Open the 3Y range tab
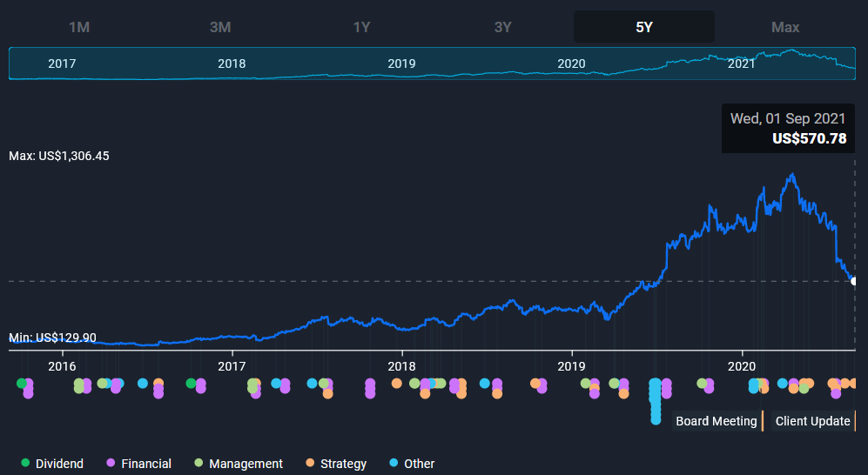 (502, 27)
